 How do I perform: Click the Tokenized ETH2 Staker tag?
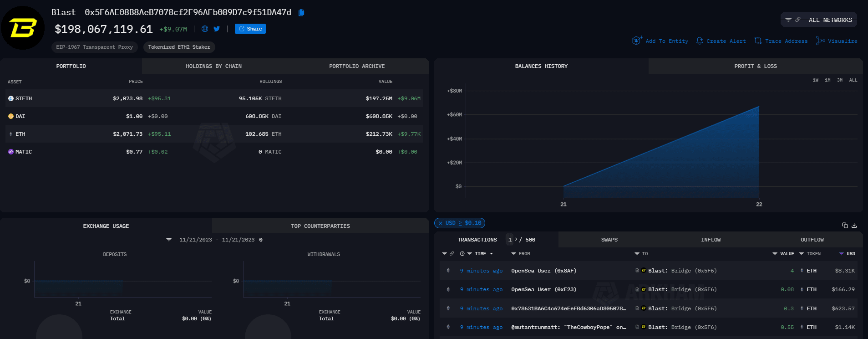[x=179, y=47]
